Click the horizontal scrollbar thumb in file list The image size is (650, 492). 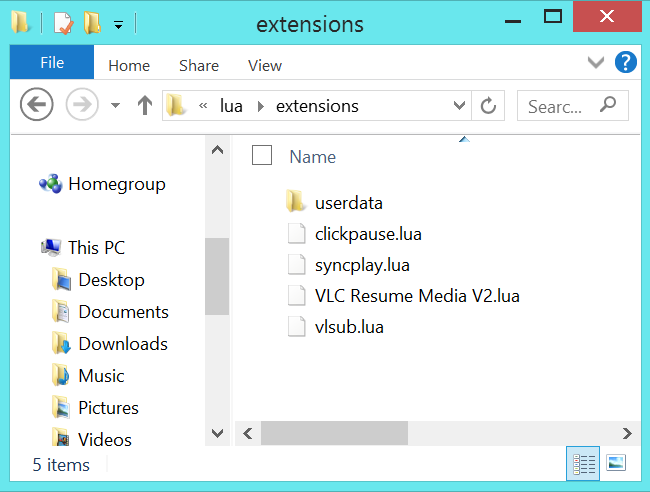coord(334,433)
